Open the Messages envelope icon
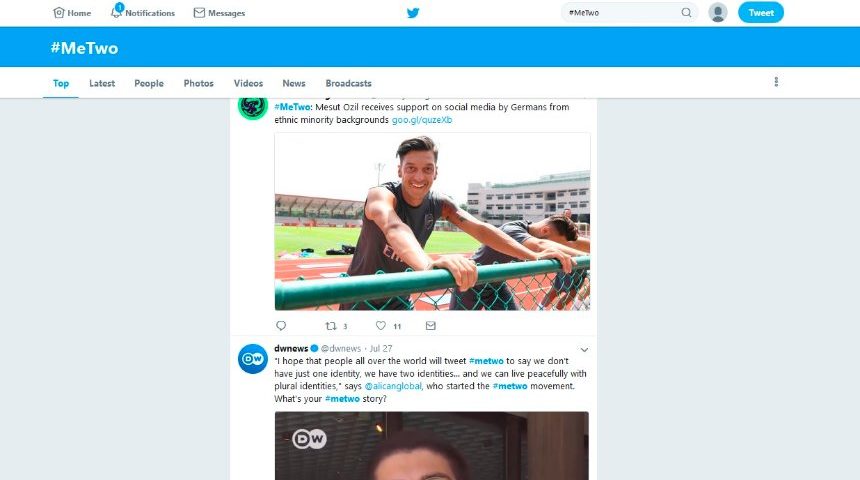Screen dimensions: 860x480 click(x=199, y=13)
